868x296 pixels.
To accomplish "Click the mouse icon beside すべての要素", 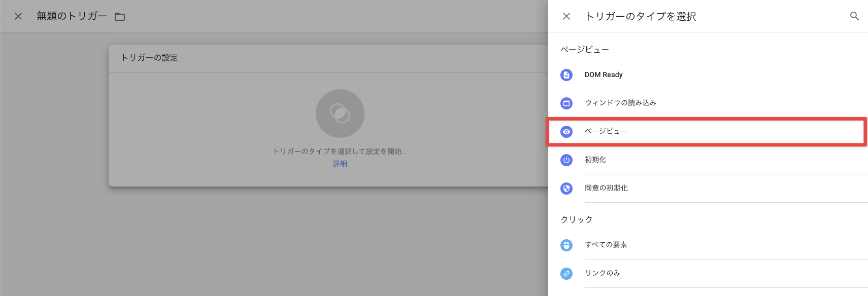I will 566,245.
